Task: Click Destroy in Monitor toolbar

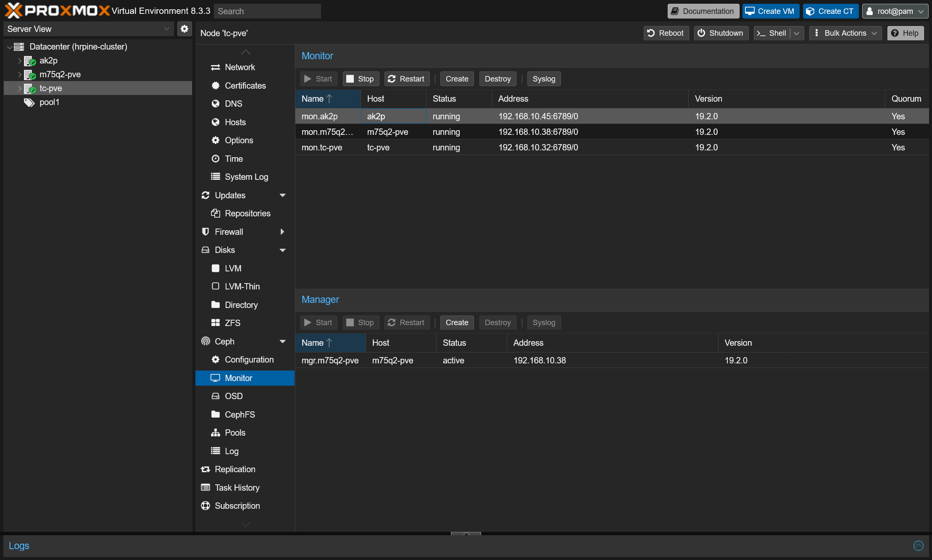Action: click(498, 79)
